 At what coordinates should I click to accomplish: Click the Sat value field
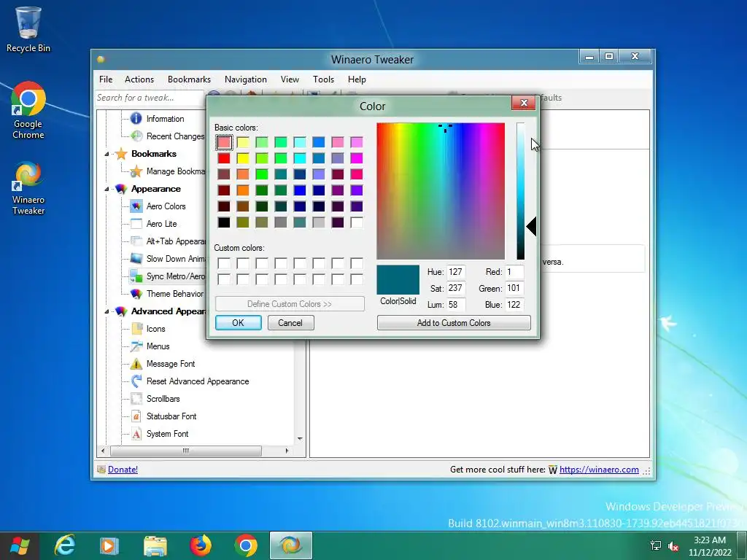pos(456,288)
